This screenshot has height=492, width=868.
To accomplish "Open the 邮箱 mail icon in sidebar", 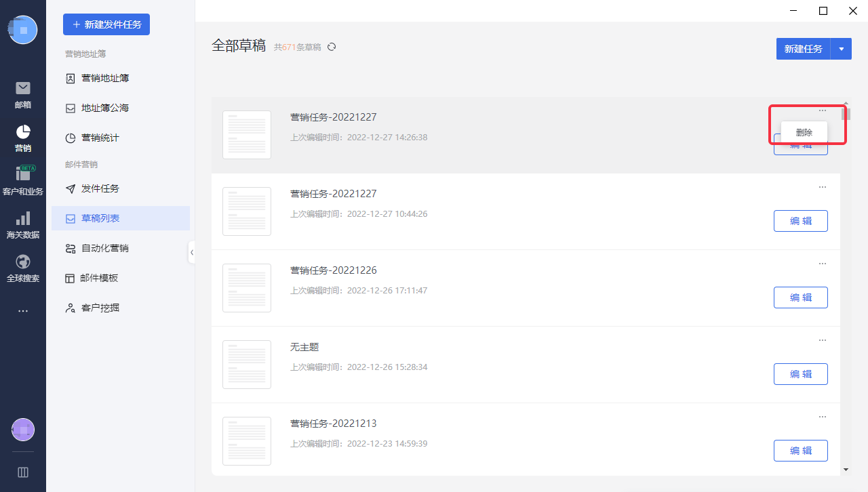I will click(23, 89).
